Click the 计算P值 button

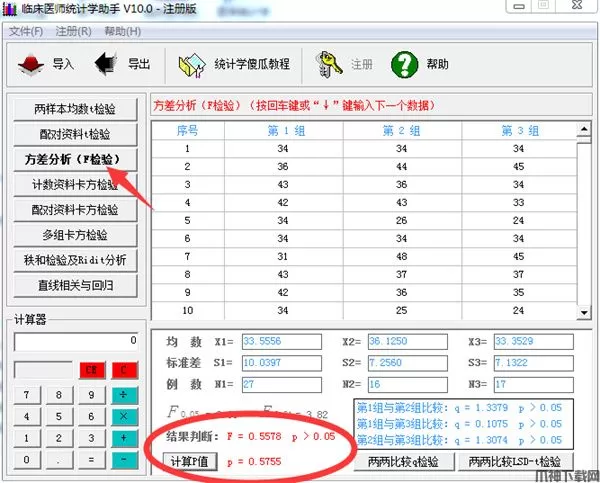(190, 462)
